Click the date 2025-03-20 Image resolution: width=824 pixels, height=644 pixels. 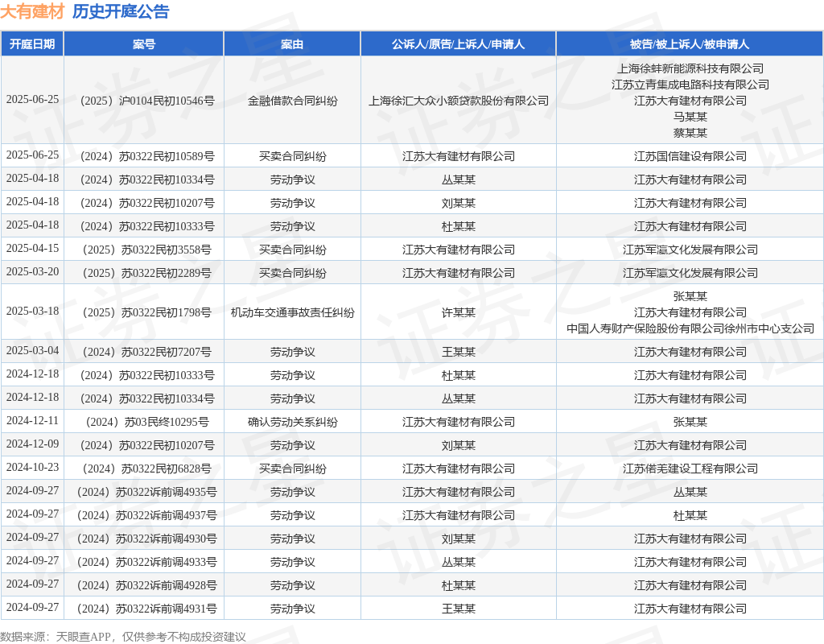tap(32, 271)
